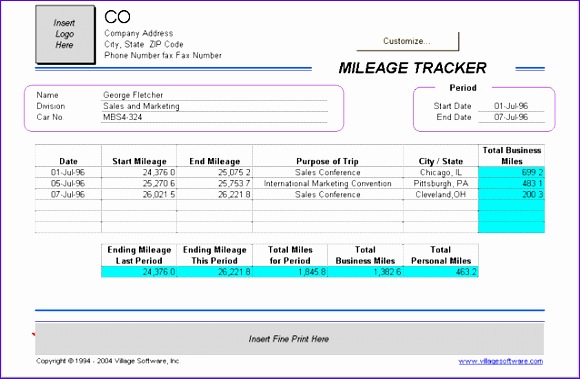Select the Village Software copyright notice
Screen dimensions: 580x379
pos(108,361)
